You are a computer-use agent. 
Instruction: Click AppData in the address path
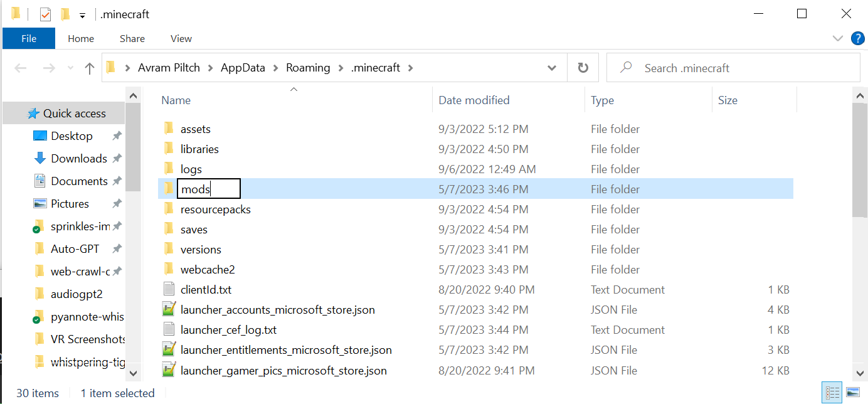pos(243,68)
